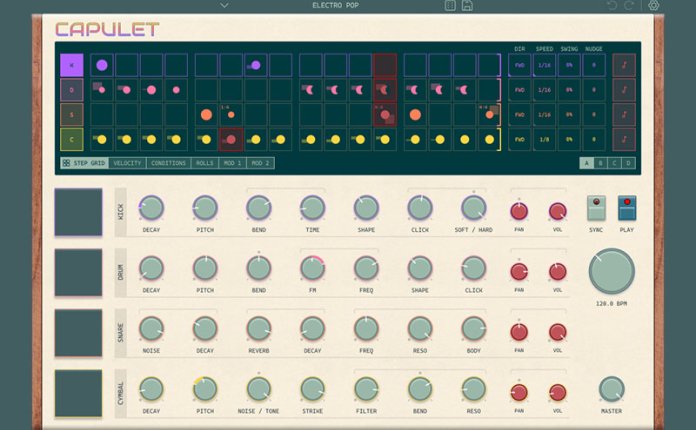
Task: Undo the last action
Action: click(613, 5)
